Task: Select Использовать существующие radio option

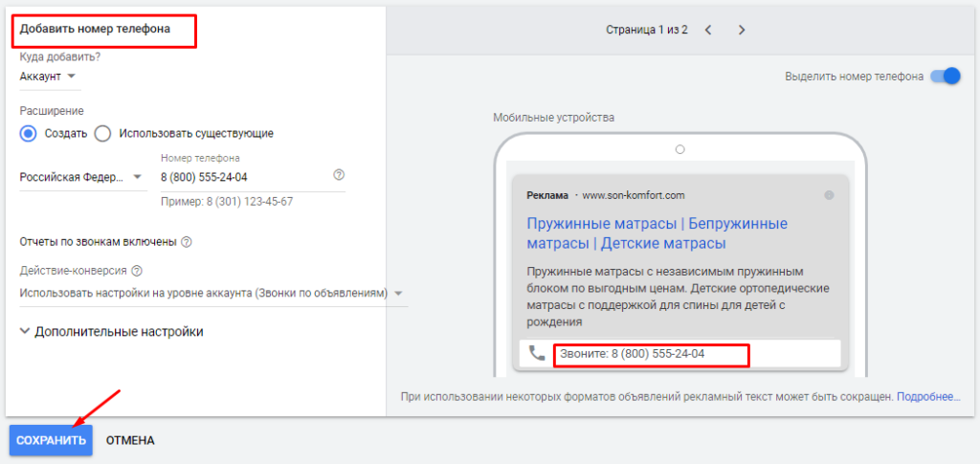Action: pyautogui.click(x=103, y=133)
